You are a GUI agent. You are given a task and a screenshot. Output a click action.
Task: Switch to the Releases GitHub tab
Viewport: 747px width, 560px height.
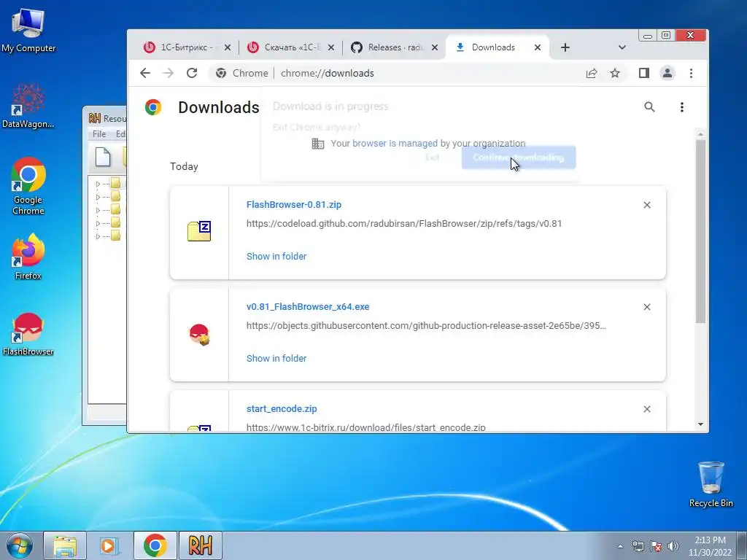point(395,47)
